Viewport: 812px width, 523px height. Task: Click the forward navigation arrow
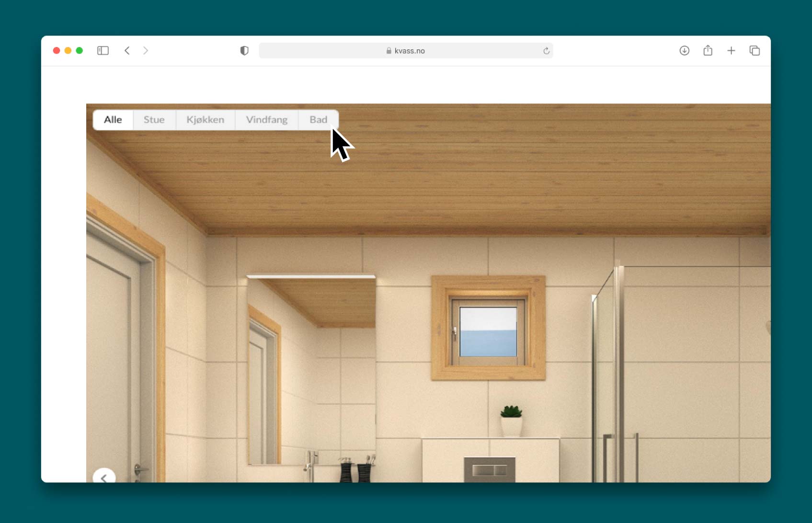click(146, 51)
